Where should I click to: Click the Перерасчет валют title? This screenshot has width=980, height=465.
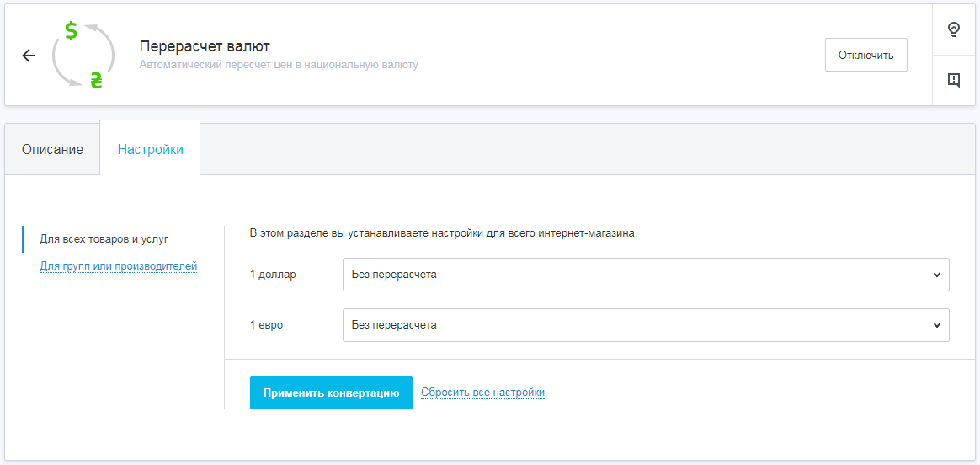click(205, 46)
